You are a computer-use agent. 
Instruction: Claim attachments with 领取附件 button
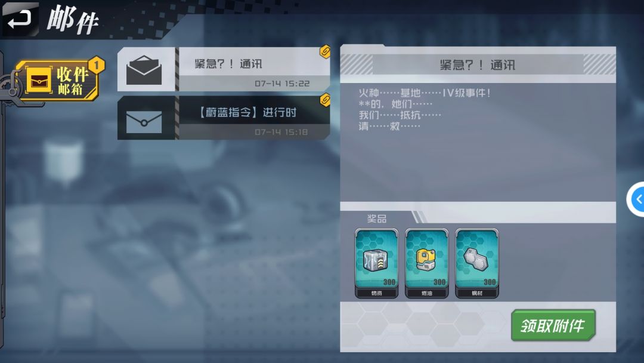coord(553,325)
